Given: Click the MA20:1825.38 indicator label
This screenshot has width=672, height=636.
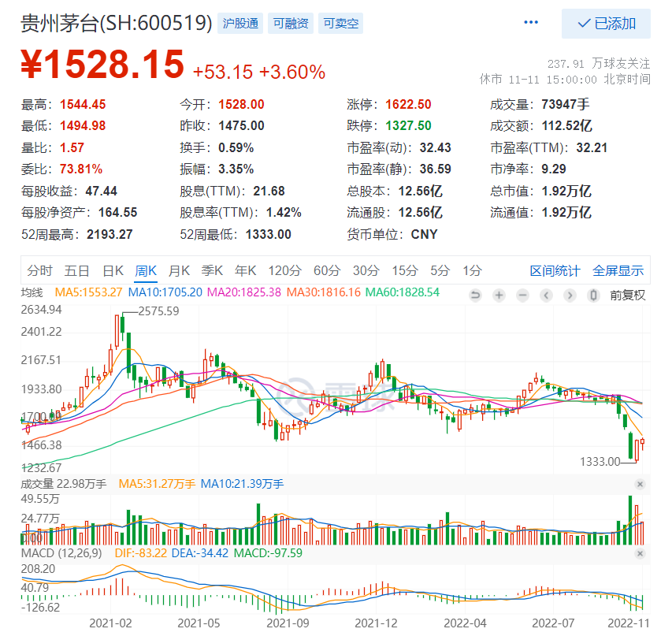Looking at the screenshot, I should pos(244,292).
